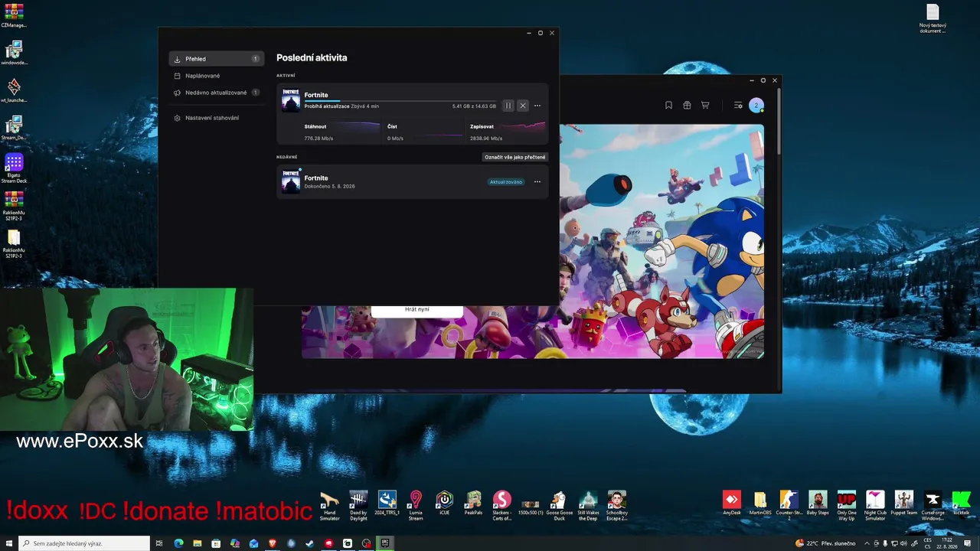Click the recent Fortnite cover thumbnail
The width and height of the screenshot is (980, 551).
[291, 181]
